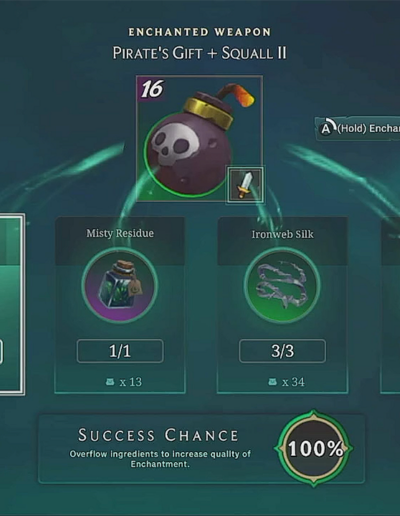Click the inventory bag icon beside x 13

coord(110,382)
